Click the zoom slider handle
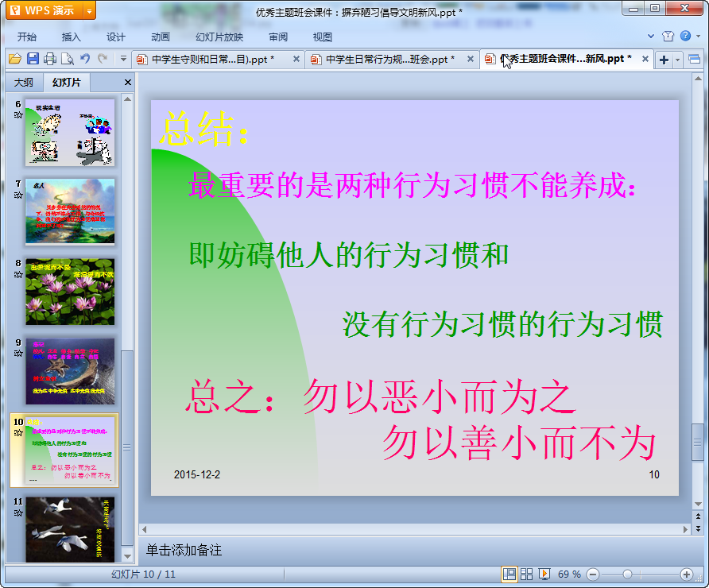The width and height of the screenshot is (709, 588). click(627, 574)
